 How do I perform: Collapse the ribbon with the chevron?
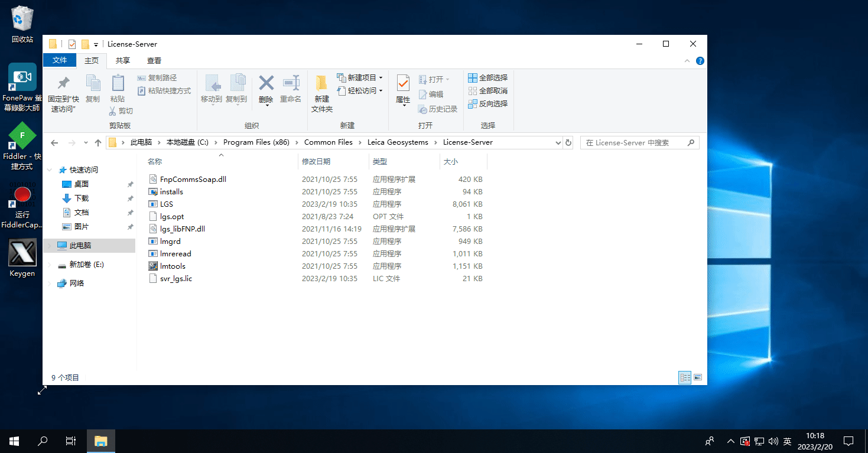pos(687,61)
